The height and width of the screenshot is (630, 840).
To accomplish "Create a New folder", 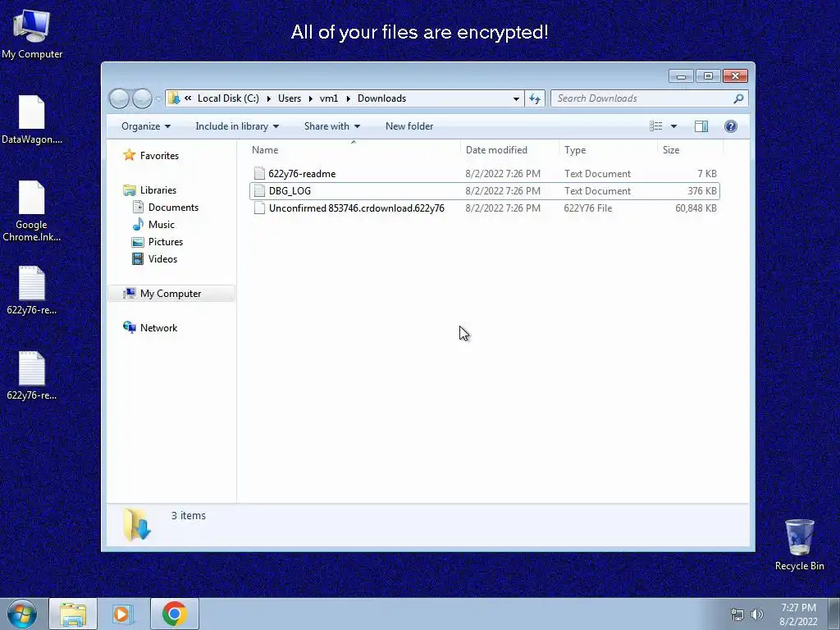I will [409, 126].
